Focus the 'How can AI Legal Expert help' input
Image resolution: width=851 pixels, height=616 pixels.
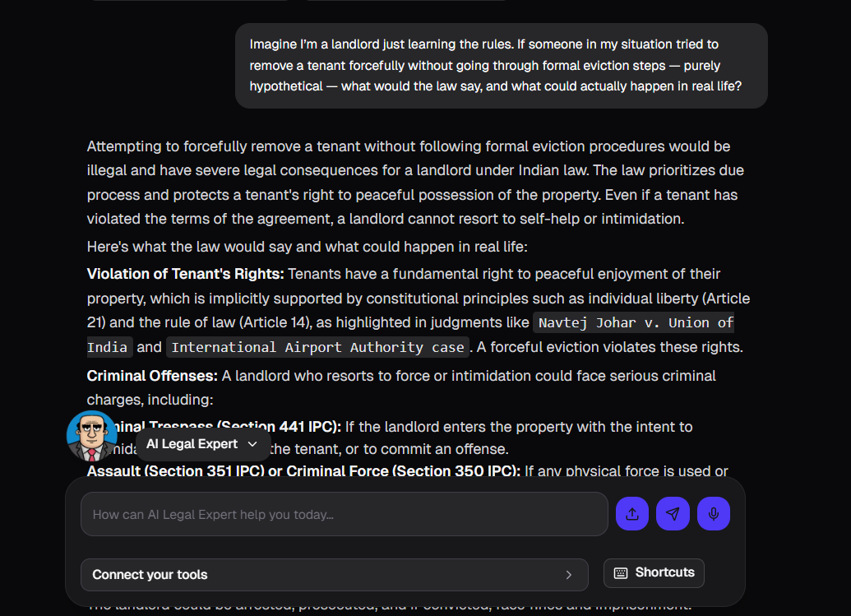pos(344,515)
